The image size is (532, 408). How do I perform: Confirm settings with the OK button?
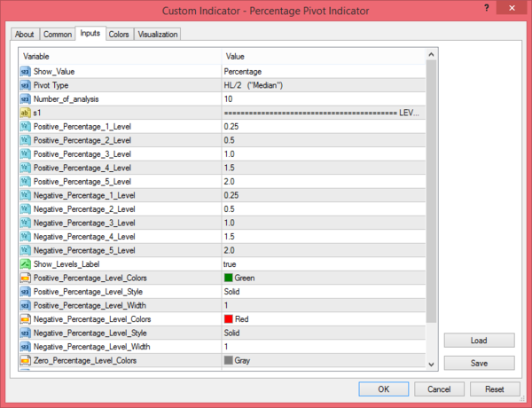coord(384,389)
